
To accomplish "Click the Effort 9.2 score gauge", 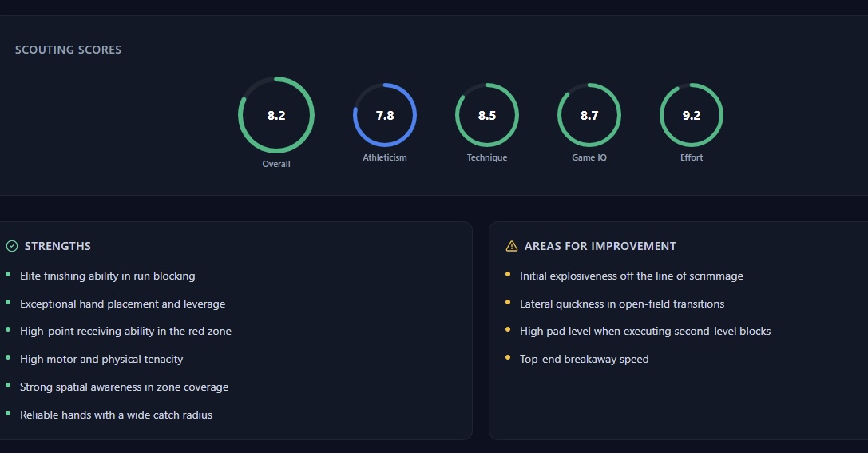I will pos(692,116).
